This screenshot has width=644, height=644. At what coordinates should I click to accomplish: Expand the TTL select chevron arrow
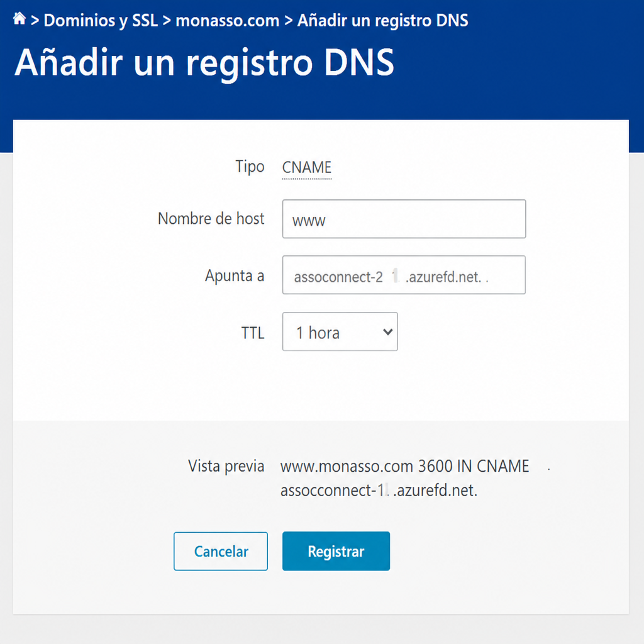(x=387, y=332)
